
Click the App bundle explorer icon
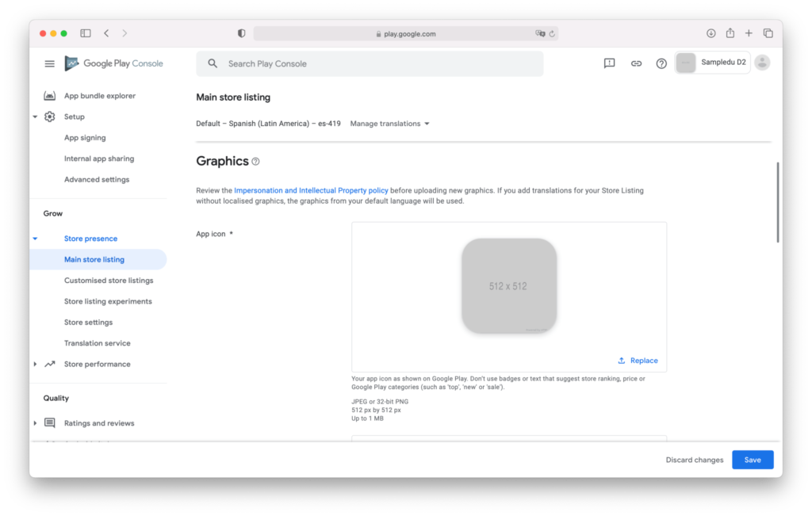point(50,95)
